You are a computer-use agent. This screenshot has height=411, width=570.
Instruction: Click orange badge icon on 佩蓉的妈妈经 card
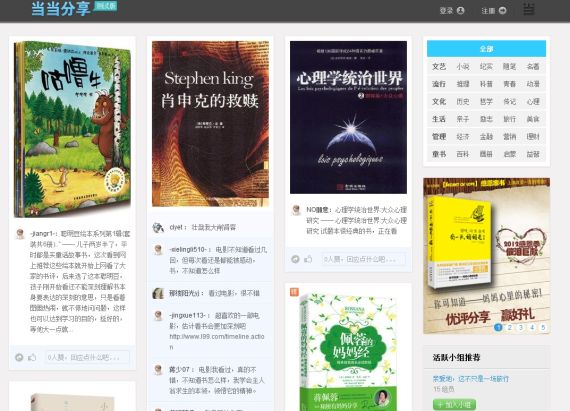click(x=294, y=292)
